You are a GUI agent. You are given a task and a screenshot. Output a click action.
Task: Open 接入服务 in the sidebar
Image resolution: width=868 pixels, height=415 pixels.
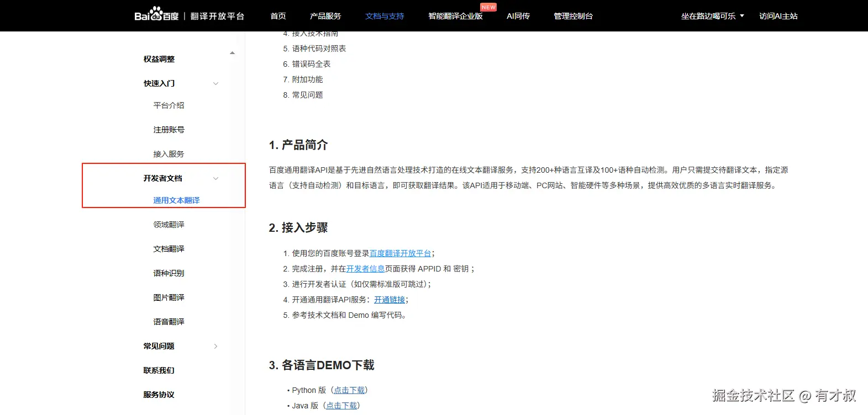click(x=169, y=154)
